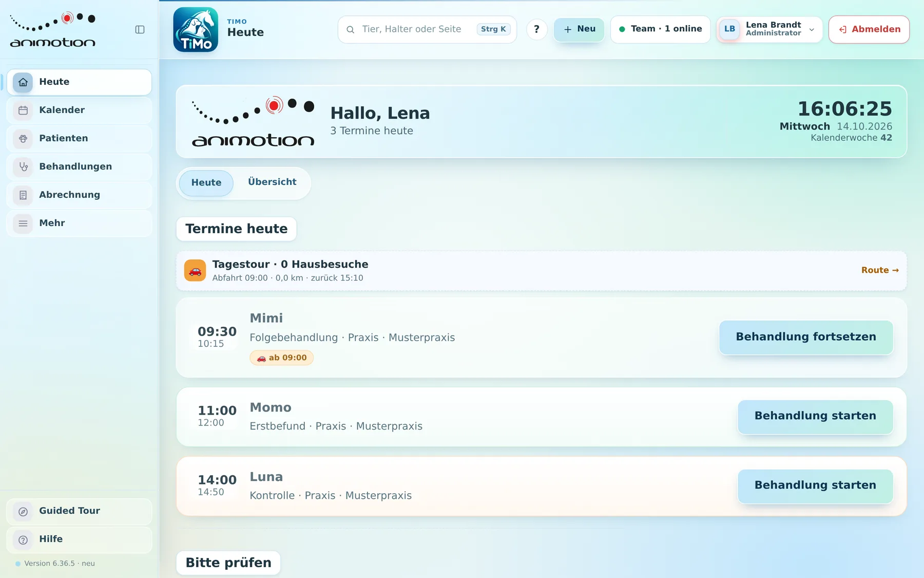Click the ab 09:00 car badge
The height and width of the screenshot is (578, 924).
coord(282,358)
